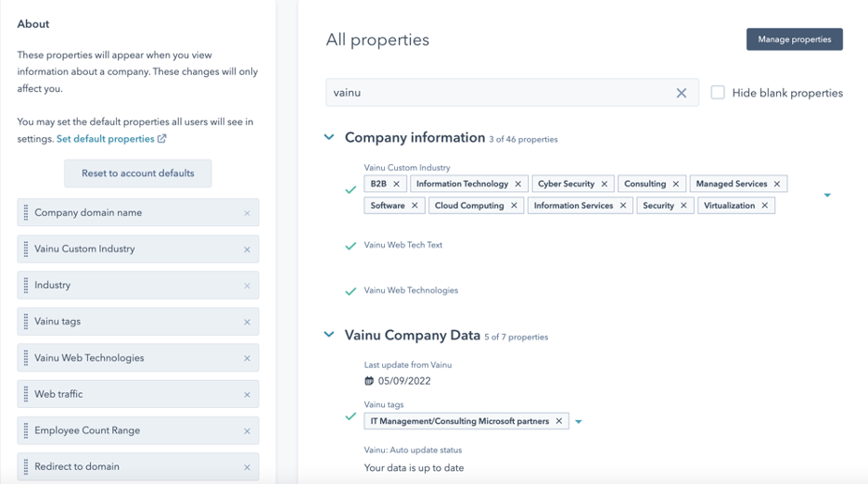Click Manage properties button
Screen dimensions: 868x484
pyautogui.click(x=794, y=39)
